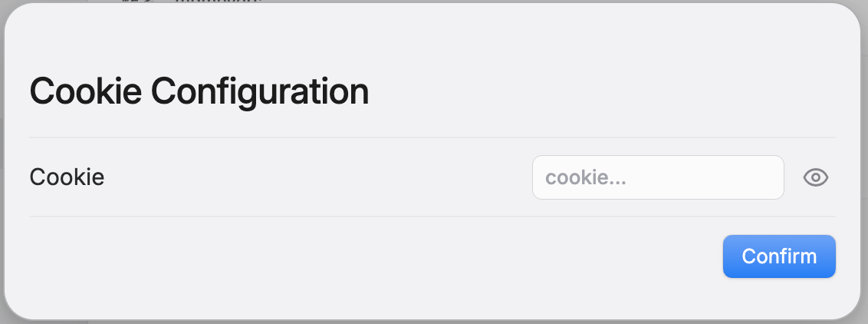Place cursor in the cookie field
Viewport: 868px width, 324px height.
[657, 178]
